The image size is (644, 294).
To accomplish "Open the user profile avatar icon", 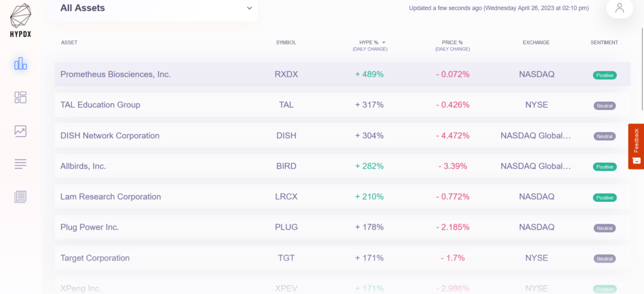I will 619,8.
